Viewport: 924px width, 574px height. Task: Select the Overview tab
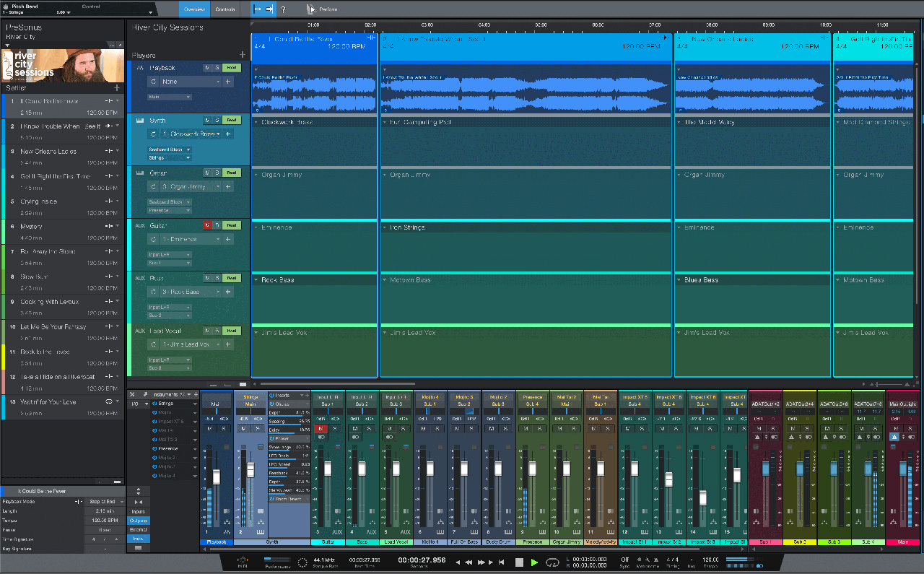(194, 9)
